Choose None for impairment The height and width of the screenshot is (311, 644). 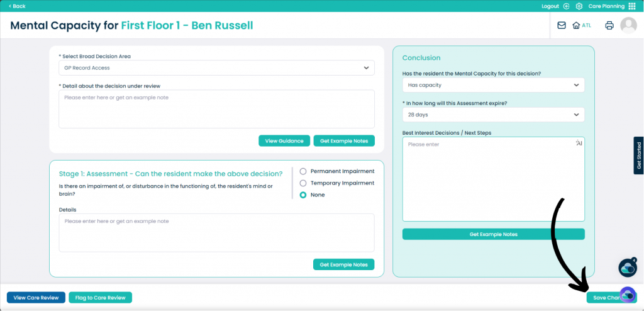click(304, 195)
